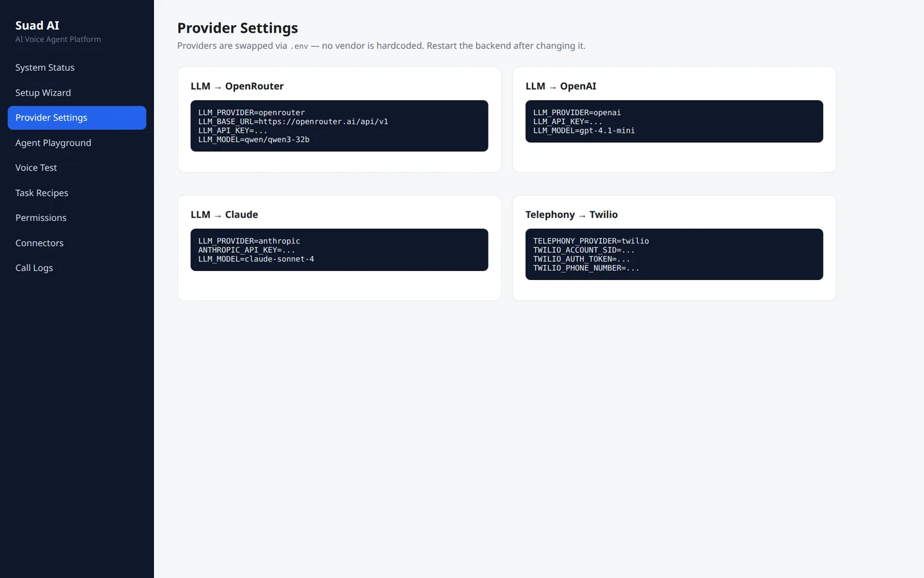
Task: Open the Agent Playground page
Action: [x=77, y=143]
